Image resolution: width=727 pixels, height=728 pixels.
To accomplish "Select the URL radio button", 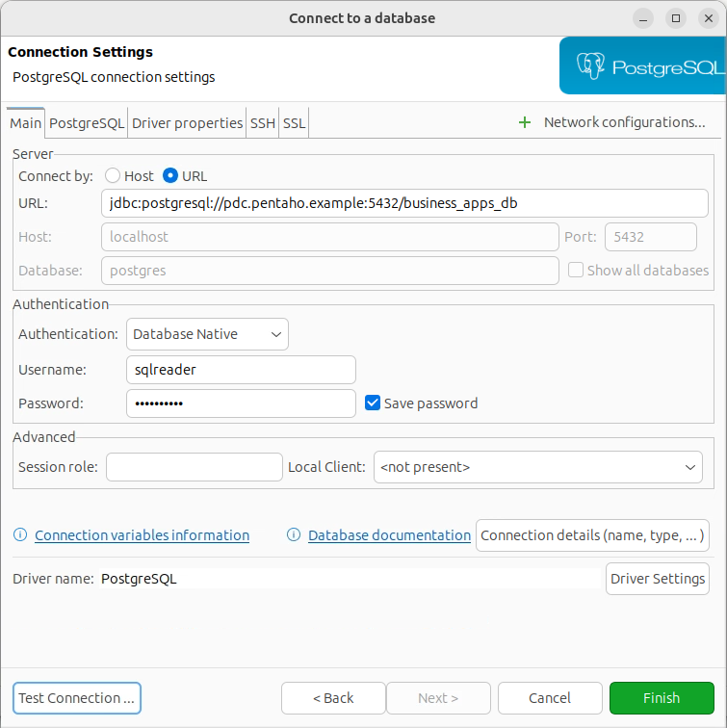I will pos(170,176).
